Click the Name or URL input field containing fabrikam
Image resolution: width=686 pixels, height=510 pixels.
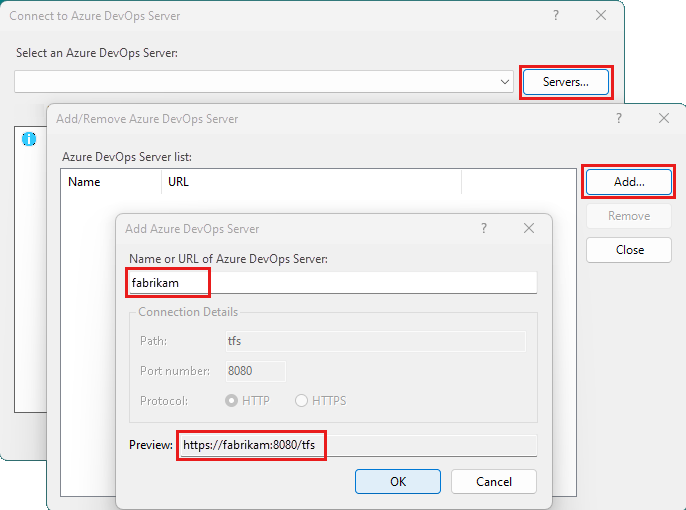(333, 283)
